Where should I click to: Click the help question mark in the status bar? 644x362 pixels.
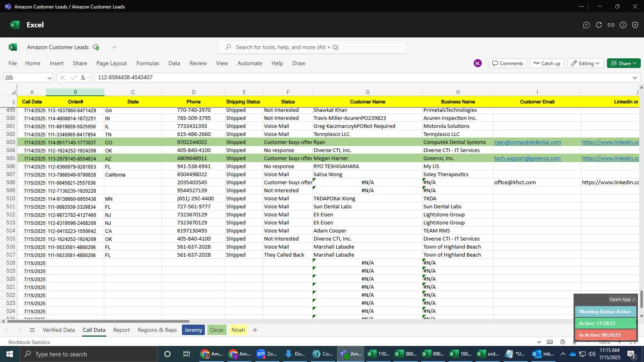pyautogui.click(x=563, y=342)
